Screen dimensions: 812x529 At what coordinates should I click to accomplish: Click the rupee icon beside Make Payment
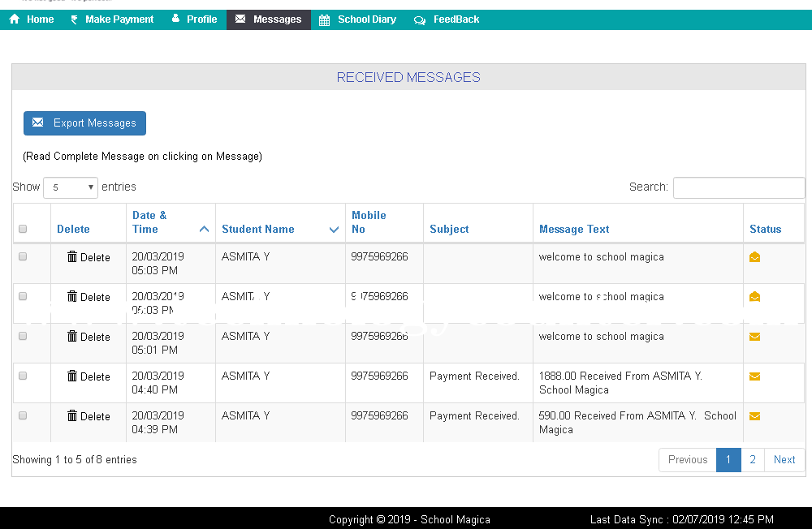74,19
